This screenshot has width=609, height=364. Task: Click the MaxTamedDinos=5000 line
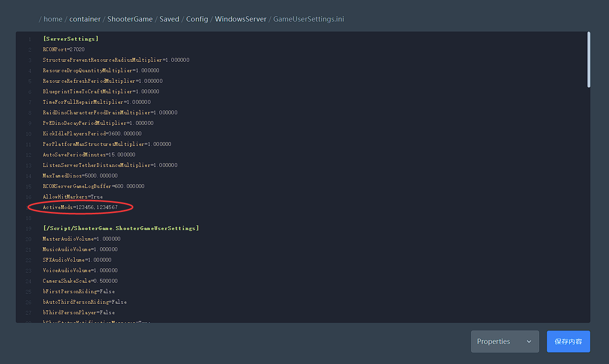pos(80,176)
